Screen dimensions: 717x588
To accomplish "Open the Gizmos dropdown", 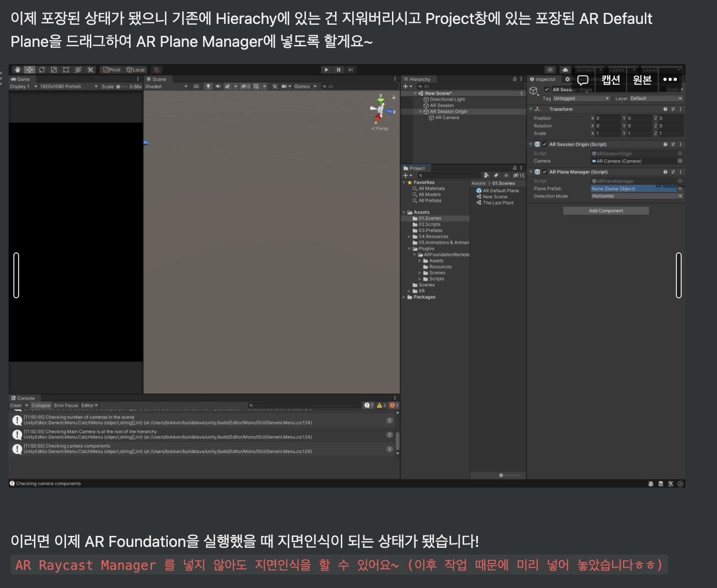I will tap(305, 87).
